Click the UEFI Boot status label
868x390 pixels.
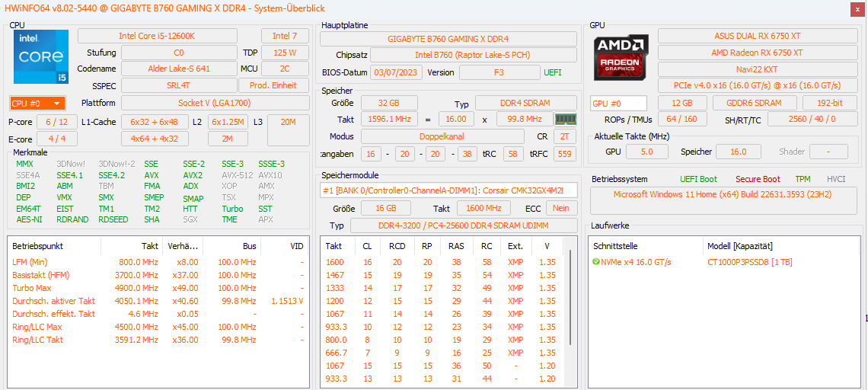point(699,179)
